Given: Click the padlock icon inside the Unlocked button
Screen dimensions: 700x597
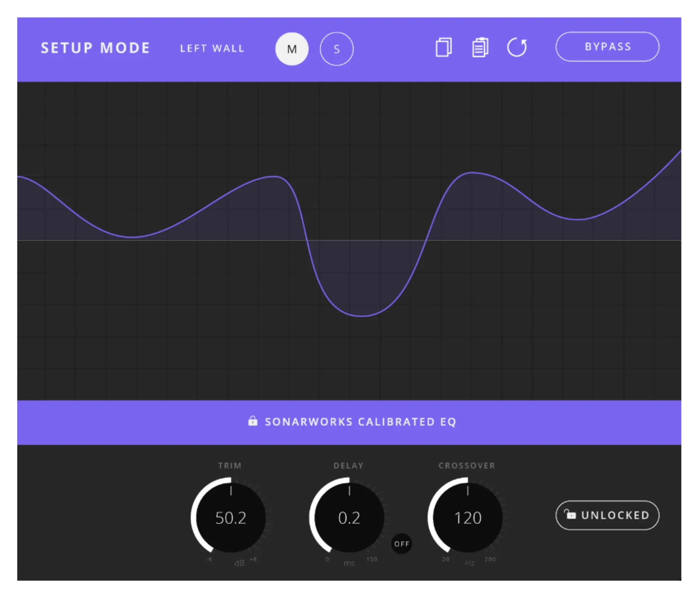Looking at the screenshot, I should (571, 515).
